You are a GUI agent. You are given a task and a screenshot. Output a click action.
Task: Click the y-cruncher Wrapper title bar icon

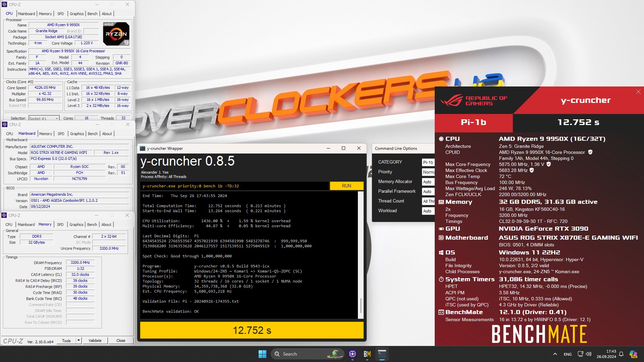[143, 148]
